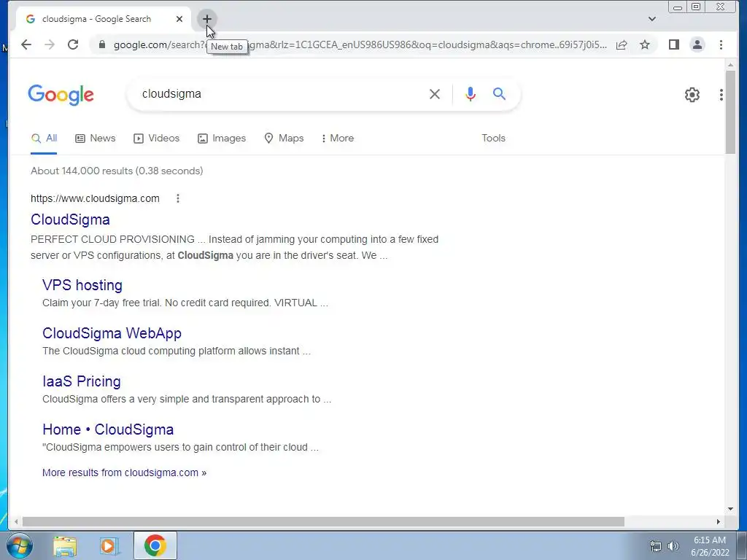Switch to Images results tab

[222, 139]
